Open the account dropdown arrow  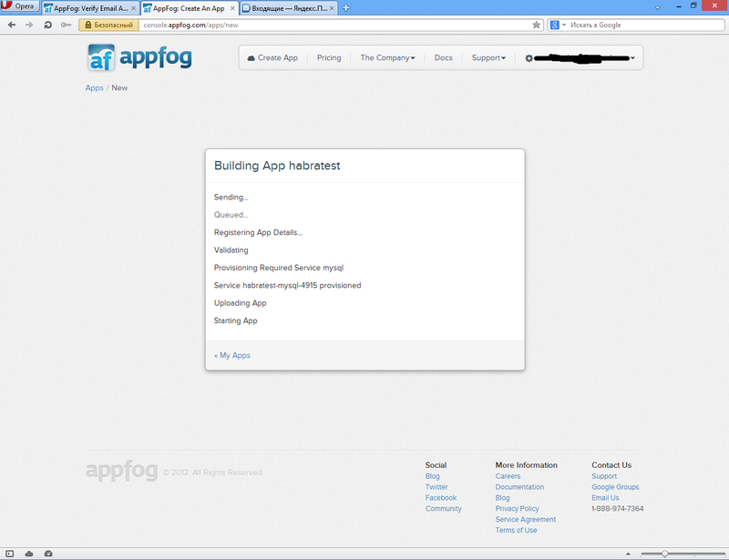coord(632,58)
